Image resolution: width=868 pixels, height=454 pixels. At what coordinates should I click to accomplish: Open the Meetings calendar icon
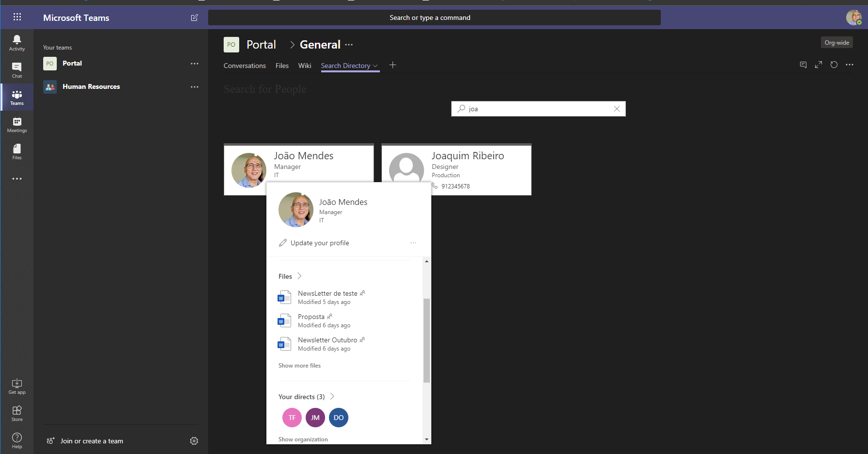(x=17, y=124)
